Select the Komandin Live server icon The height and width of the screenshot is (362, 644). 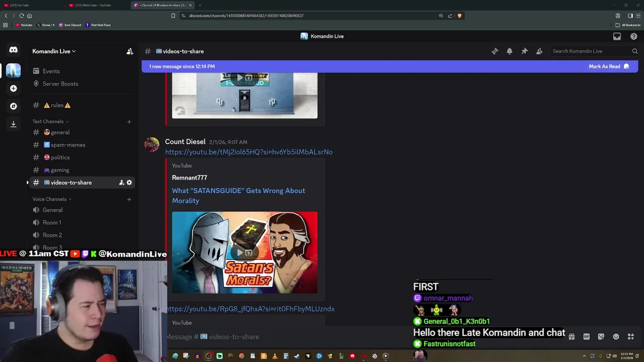(x=14, y=70)
